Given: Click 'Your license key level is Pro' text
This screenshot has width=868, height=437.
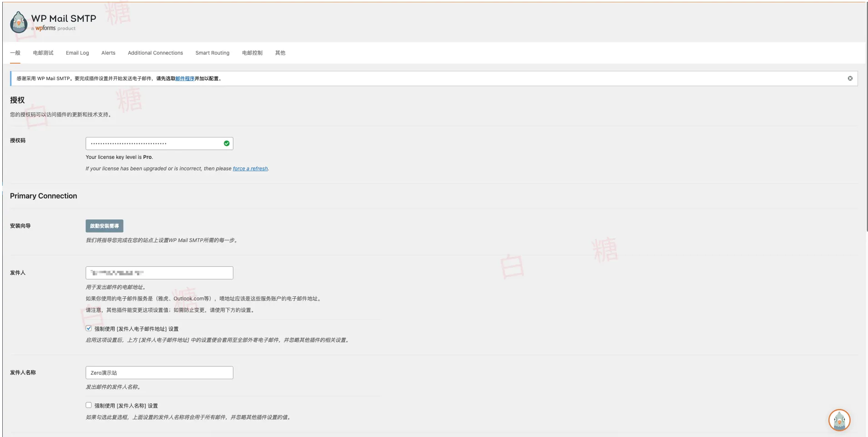Looking at the screenshot, I should tap(119, 157).
